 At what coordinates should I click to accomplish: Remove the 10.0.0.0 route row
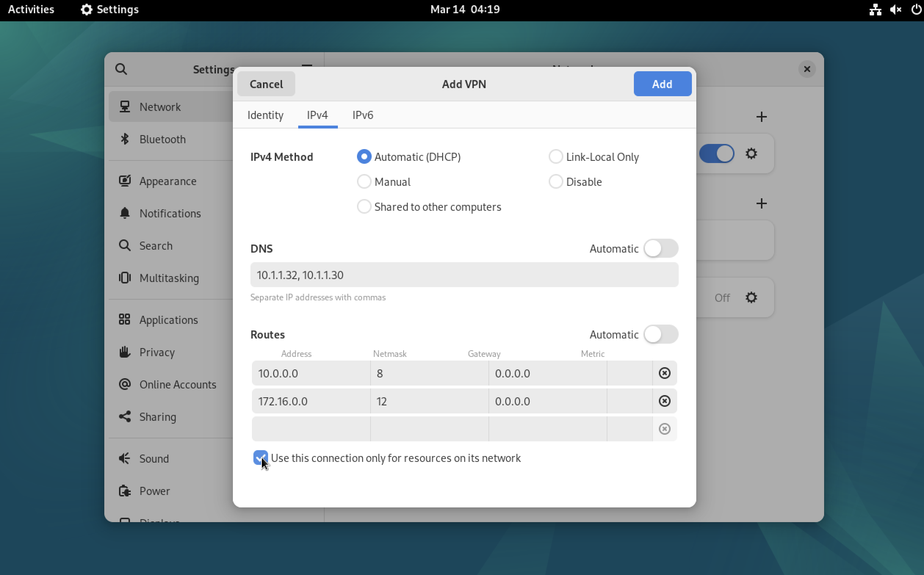click(x=664, y=373)
